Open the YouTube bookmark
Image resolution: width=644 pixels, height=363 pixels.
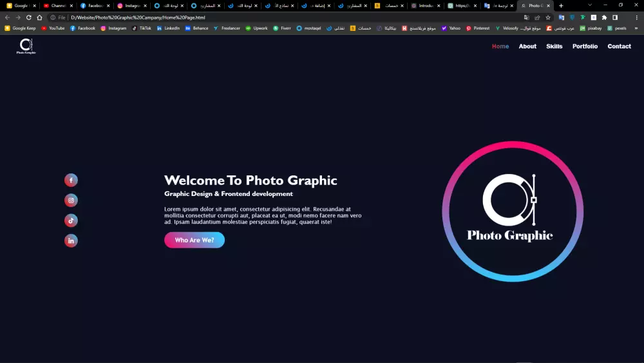pos(53,28)
